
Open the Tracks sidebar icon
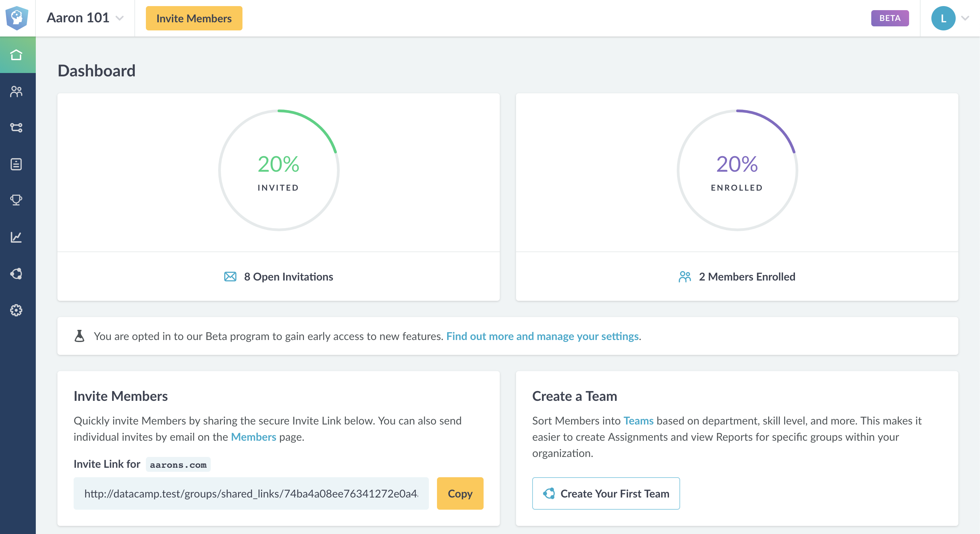coord(16,127)
